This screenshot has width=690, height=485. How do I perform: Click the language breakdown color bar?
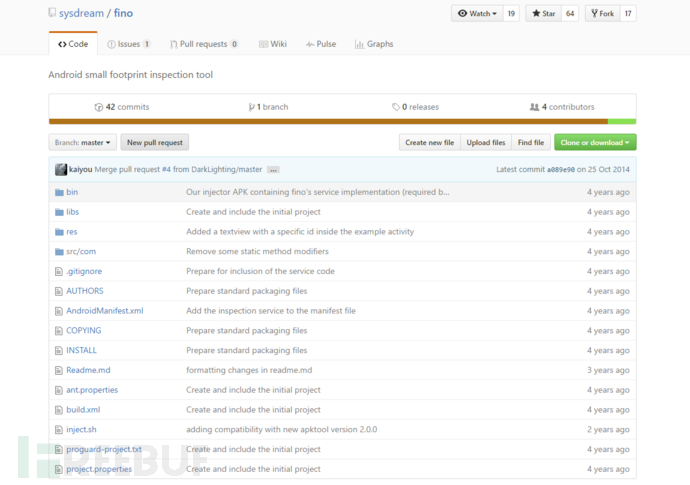coord(342,121)
